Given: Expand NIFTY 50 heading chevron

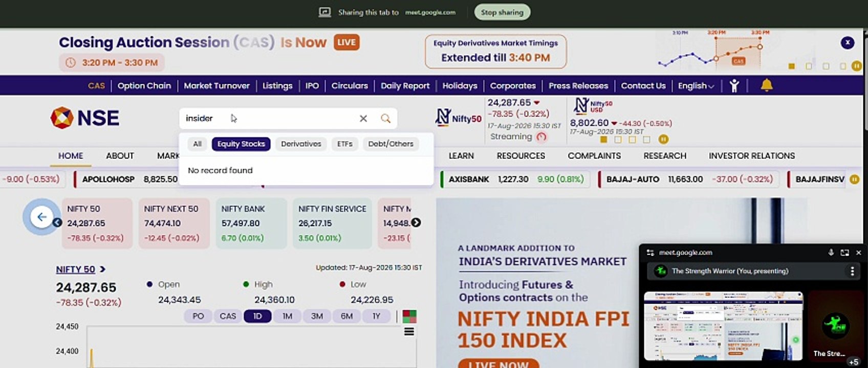Looking at the screenshot, I should [103, 269].
